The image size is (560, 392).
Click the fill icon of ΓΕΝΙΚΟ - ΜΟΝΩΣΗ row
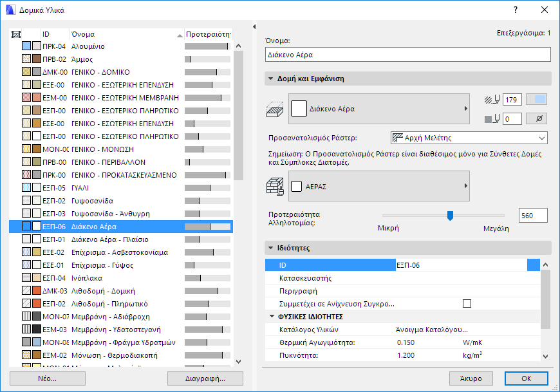tap(26, 149)
